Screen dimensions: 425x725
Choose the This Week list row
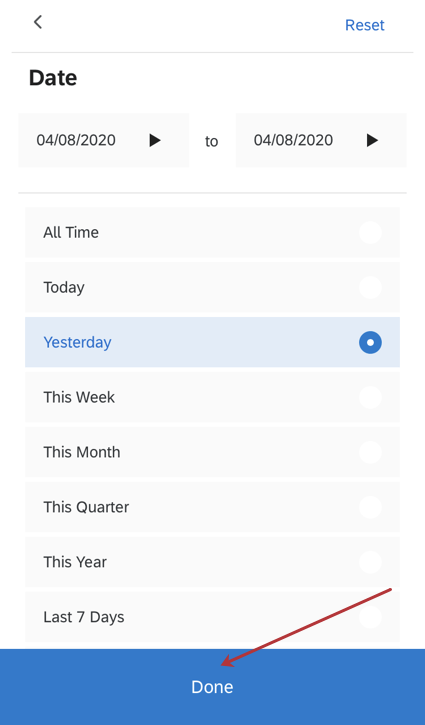pos(212,397)
